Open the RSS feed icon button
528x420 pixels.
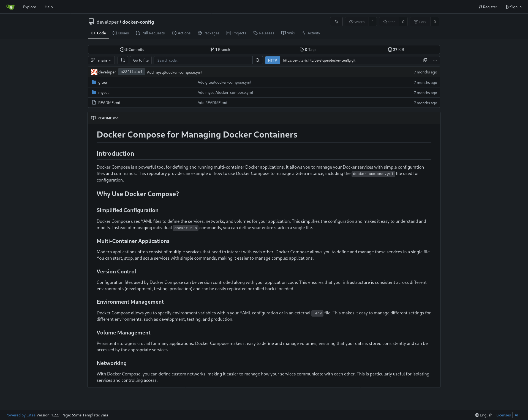click(x=336, y=22)
